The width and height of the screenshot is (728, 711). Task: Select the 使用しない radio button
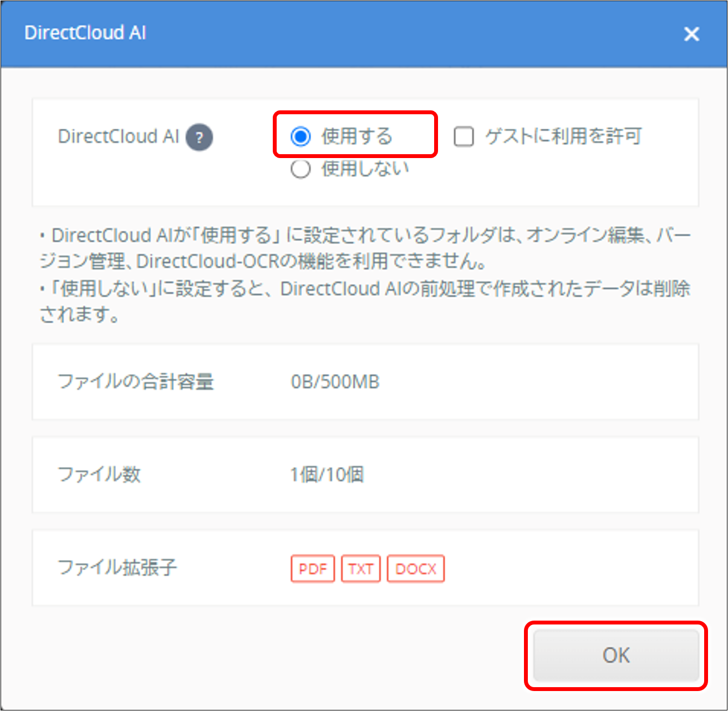300,169
